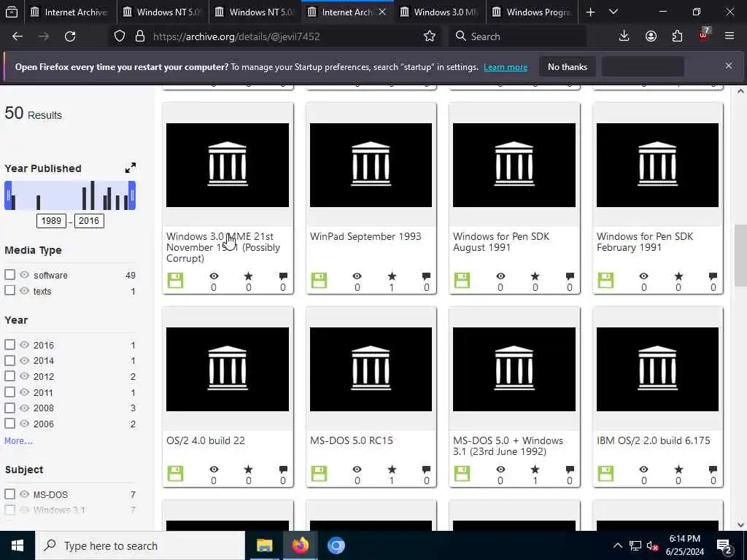747x560 pixels.
Task: Toggle the eye icon next to 2011
Action: [x=24, y=392]
